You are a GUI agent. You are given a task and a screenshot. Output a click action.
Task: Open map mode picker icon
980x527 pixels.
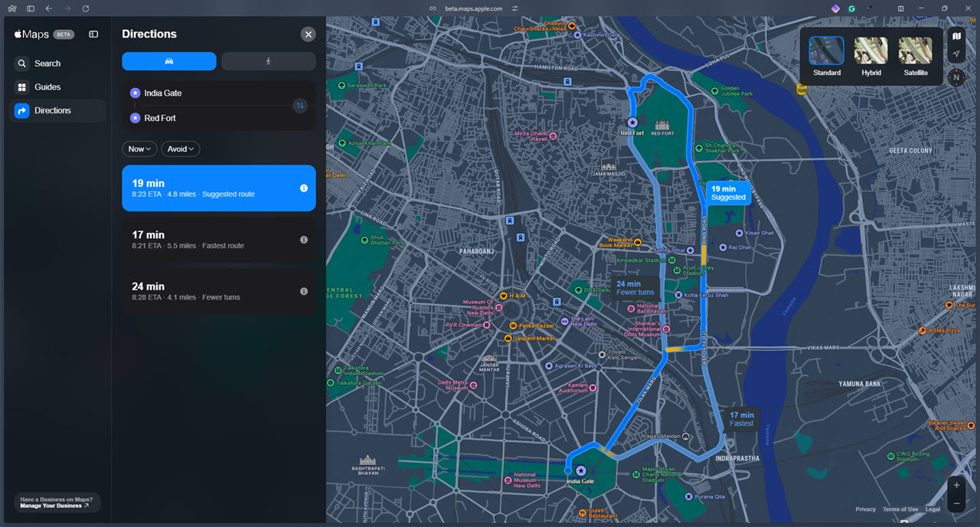(956, 36)
